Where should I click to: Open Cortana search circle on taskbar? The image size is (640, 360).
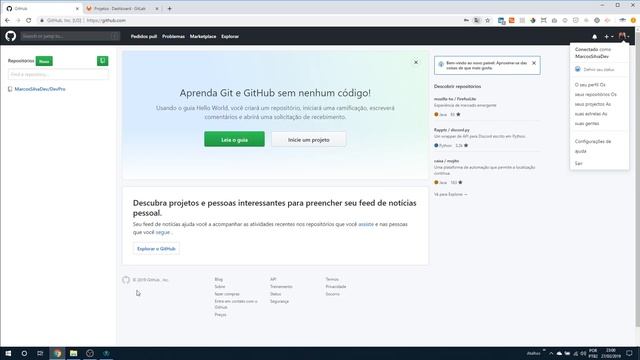[24, 353]
